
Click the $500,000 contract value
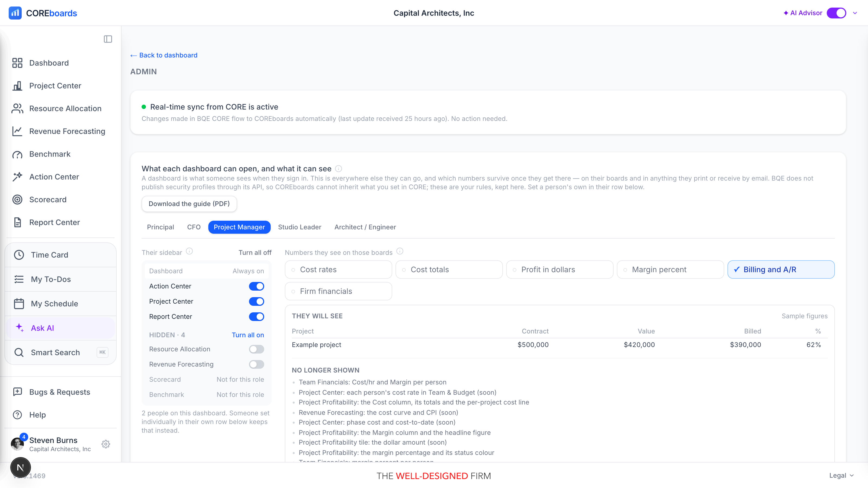533,345
